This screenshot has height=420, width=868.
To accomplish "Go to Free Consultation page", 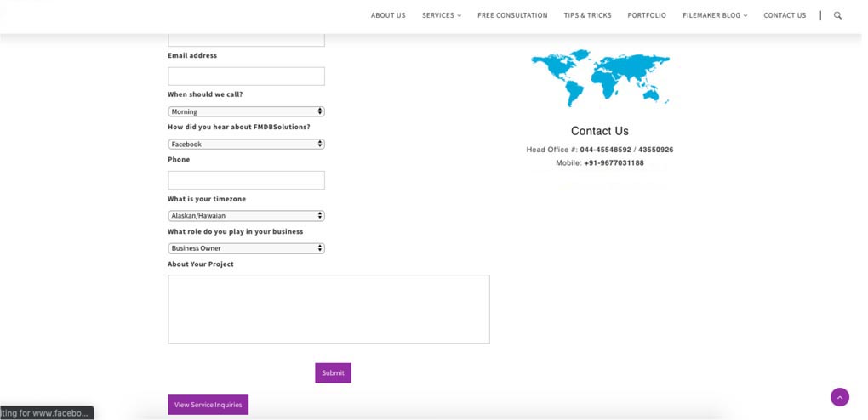I will coord(512,15).
